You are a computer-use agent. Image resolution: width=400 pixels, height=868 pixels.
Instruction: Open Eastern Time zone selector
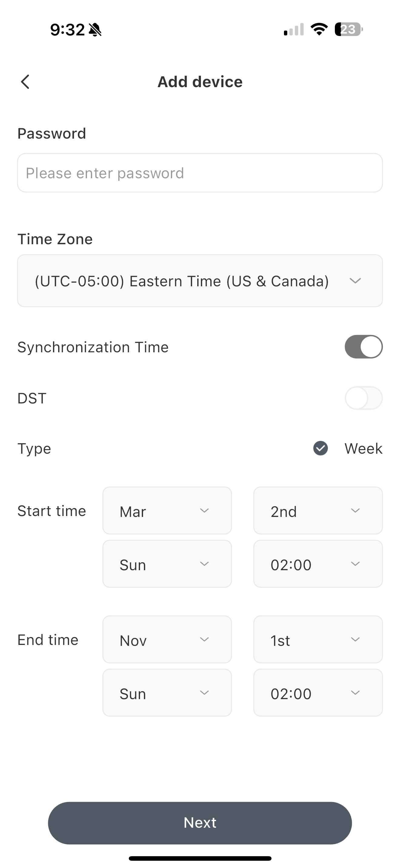pyautogui.click(x=182, y=281)
